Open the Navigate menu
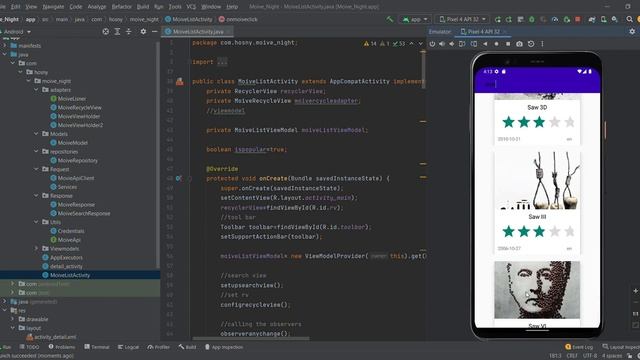This screenshot has height=360, width=640. click(53, 7)
